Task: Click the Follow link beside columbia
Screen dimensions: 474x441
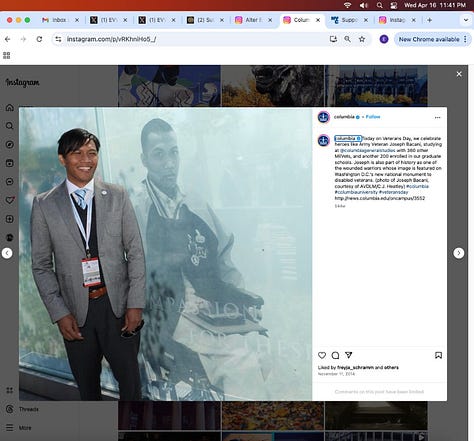Action: pyautogui.click(x=373, y=117)
